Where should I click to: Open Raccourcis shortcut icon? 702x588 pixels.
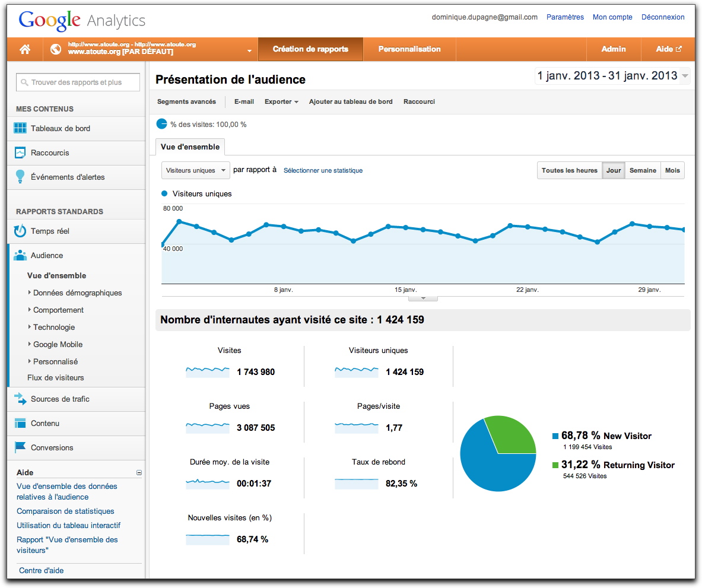(x=20, y=152)
